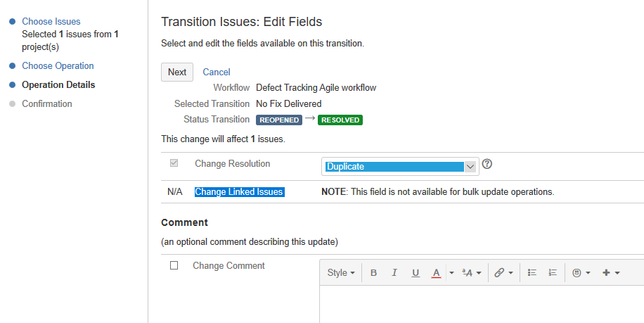Image resolution: width=644 pixels, height=323 pixels.
Task: Expand the Style dropdown in editor
Action: [341, 272]
